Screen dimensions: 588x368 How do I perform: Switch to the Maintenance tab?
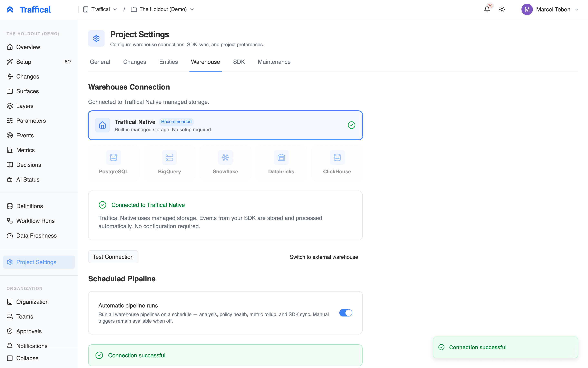coord(274,62)
